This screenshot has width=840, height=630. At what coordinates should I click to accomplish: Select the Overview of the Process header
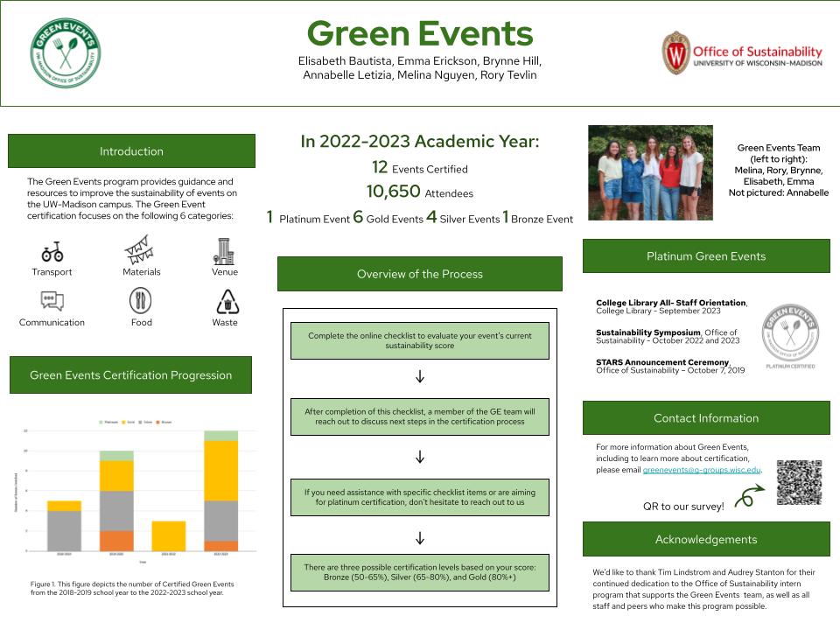[420, 274]
